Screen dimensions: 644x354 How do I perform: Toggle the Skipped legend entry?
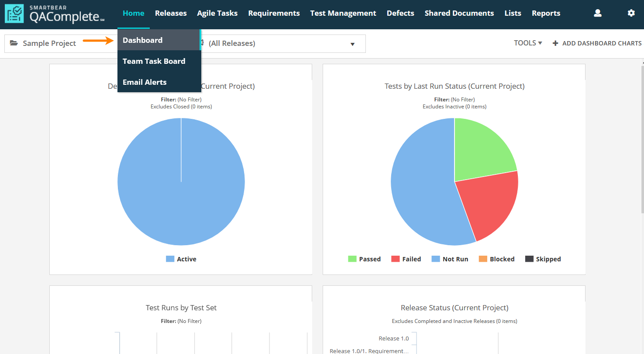click(x=543, y=259)
